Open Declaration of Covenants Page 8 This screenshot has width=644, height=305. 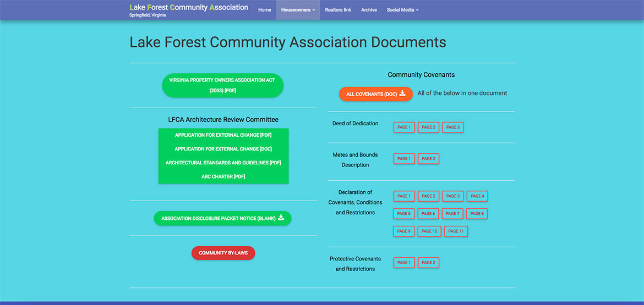tap(477, 214)
